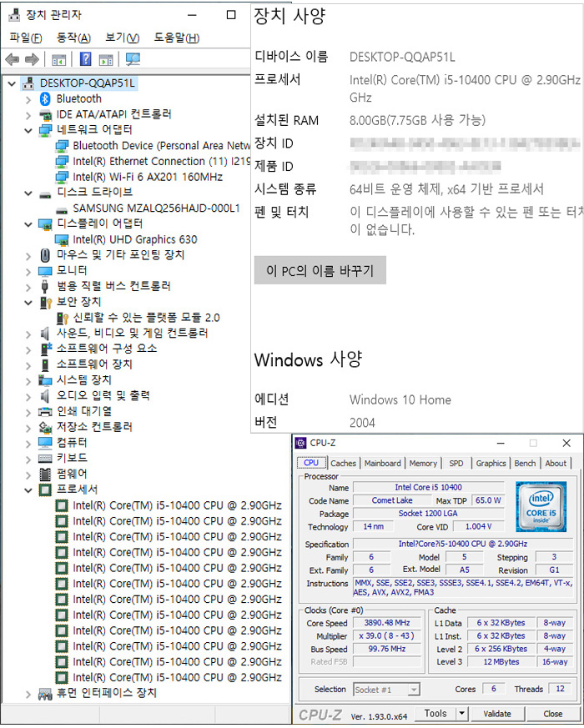Select Intel(R) Wi-Fi 6 AX201 160MHz adapter
This screenshot has height=728, width=584.
pos(148,177)
